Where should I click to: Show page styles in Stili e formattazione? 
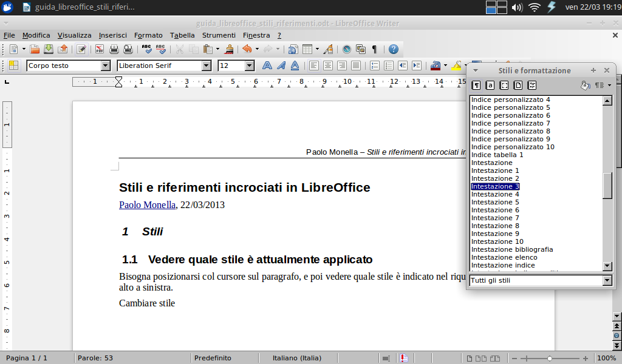518,85
